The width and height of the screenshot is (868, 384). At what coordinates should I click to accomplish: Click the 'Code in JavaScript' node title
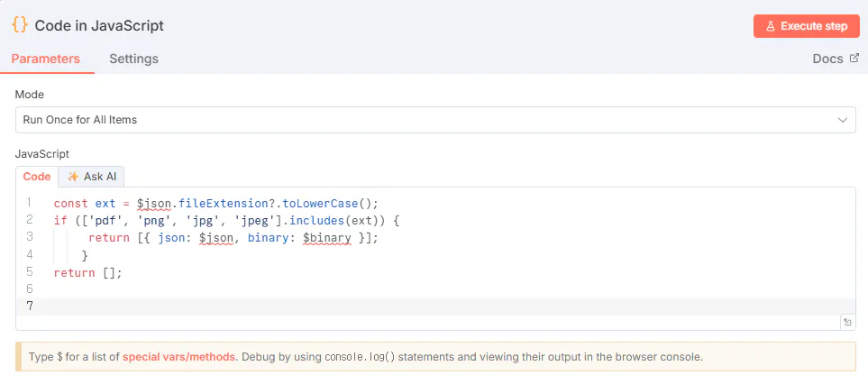(x=99, y=25)
